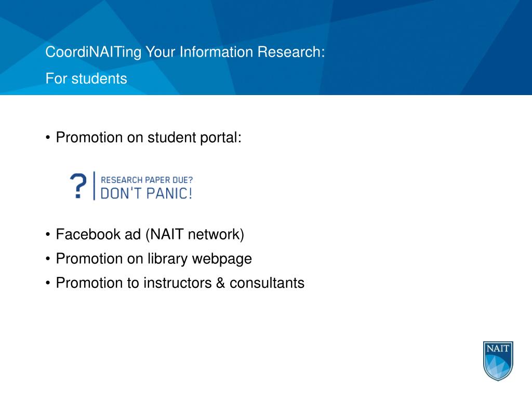Click the Promotion on student portal text

coord(149,137)
